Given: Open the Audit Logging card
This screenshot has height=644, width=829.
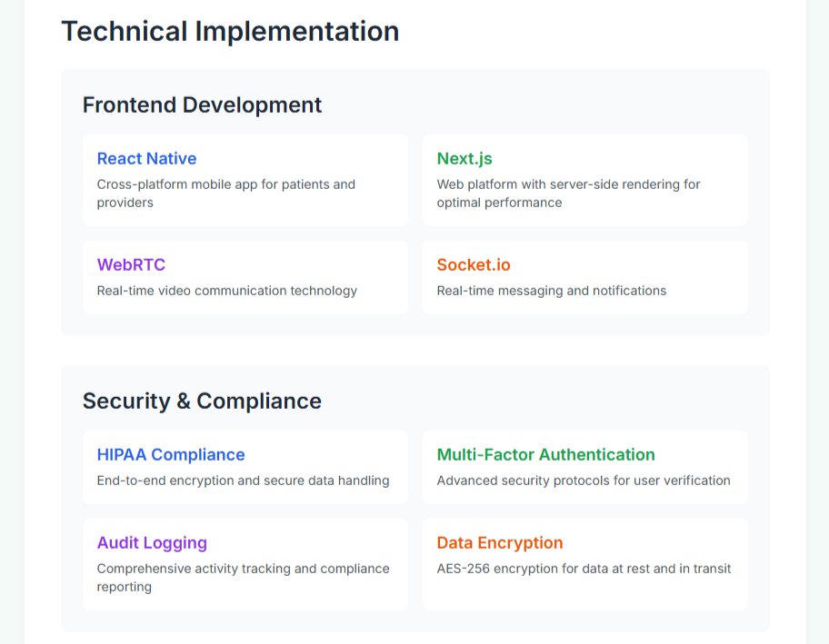Looking at the screenshot, I should [x=245, y=564].
